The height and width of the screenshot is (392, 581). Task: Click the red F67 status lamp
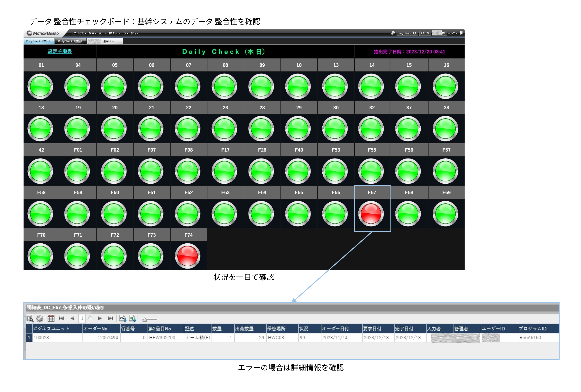(371, 214)
